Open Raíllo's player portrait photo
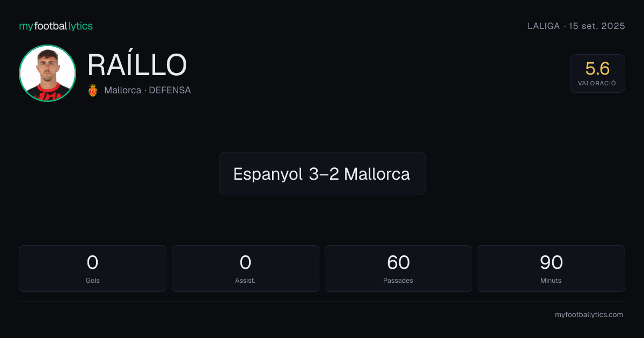The width and height of the screenshot is (644, 338). click(x=47, y=73)
